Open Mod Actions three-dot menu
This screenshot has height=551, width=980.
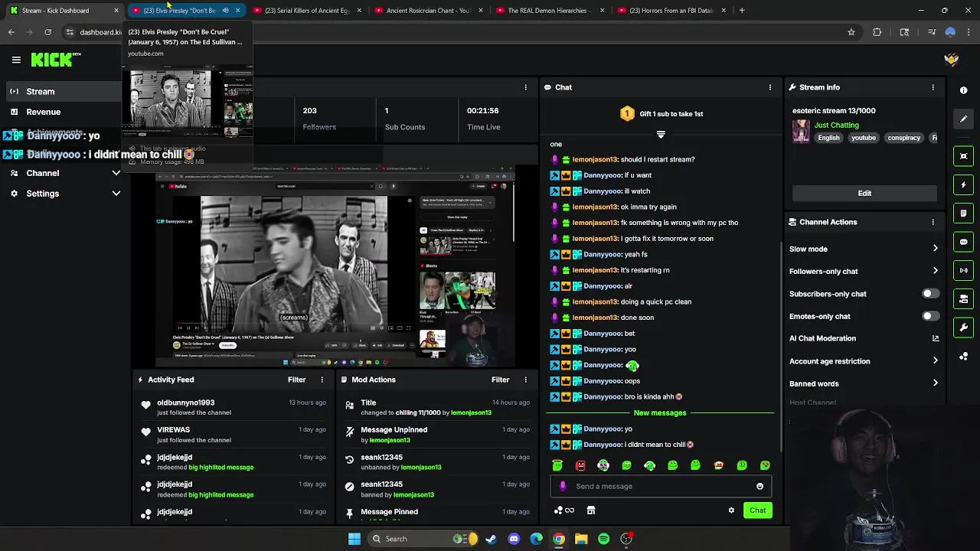click(x=526, y=380)
